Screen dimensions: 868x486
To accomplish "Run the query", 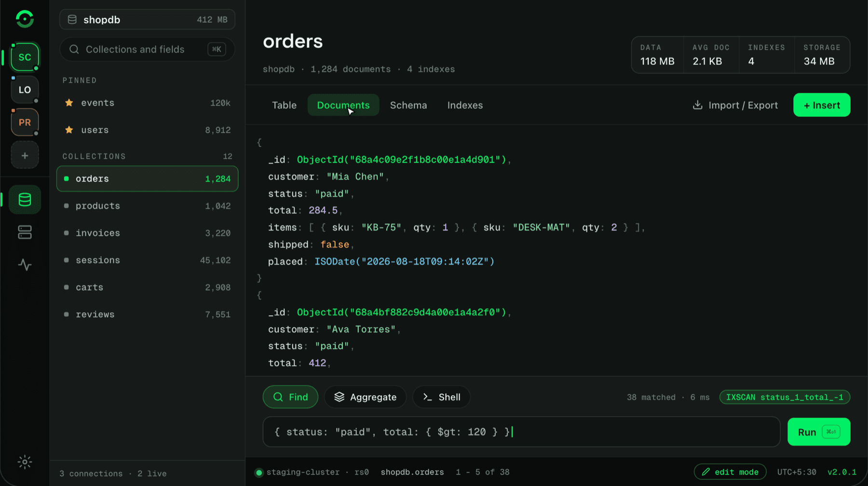I will tap(819, 432).
